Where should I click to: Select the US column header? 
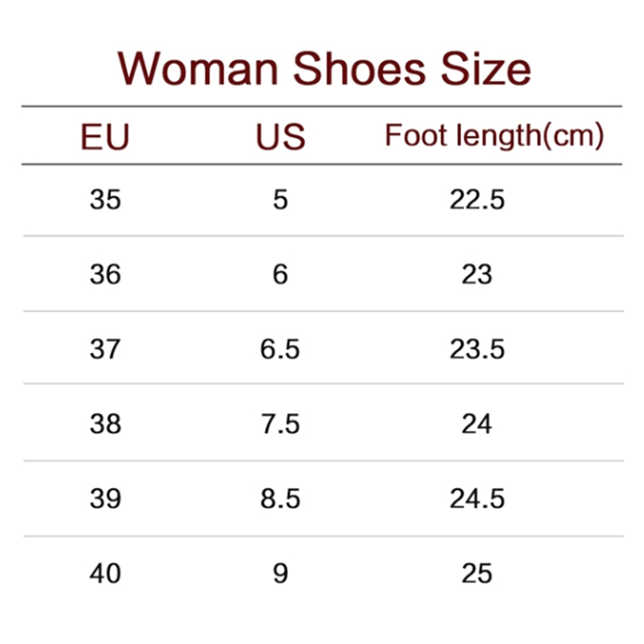pos(280,137)
